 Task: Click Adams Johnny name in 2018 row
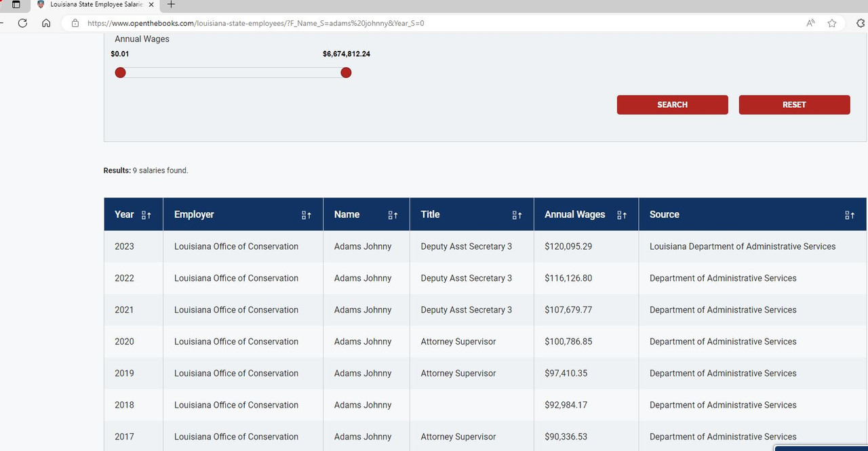click(x=363, y=405)
